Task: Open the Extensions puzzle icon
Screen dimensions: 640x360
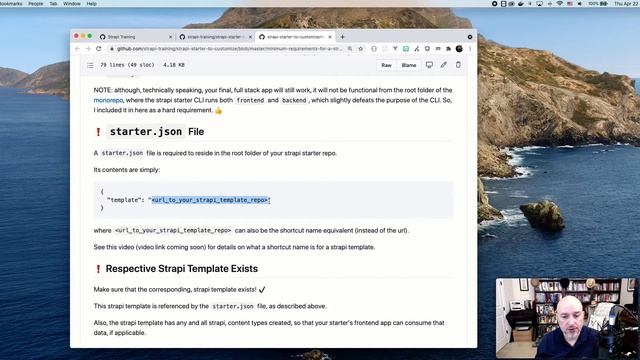Action: point(449,49)
